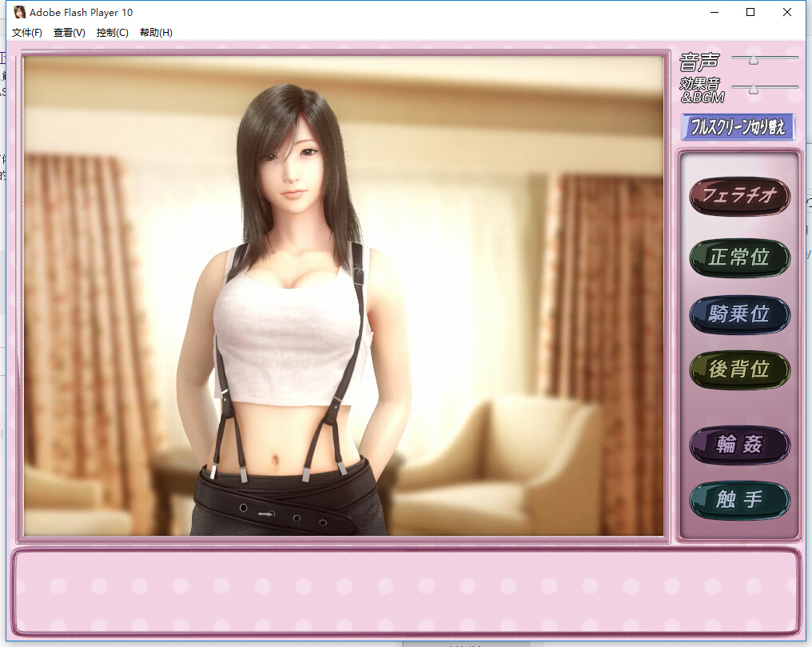
Task: Click the 効果音 & BGM slider handle
Action: coord(753,89)
